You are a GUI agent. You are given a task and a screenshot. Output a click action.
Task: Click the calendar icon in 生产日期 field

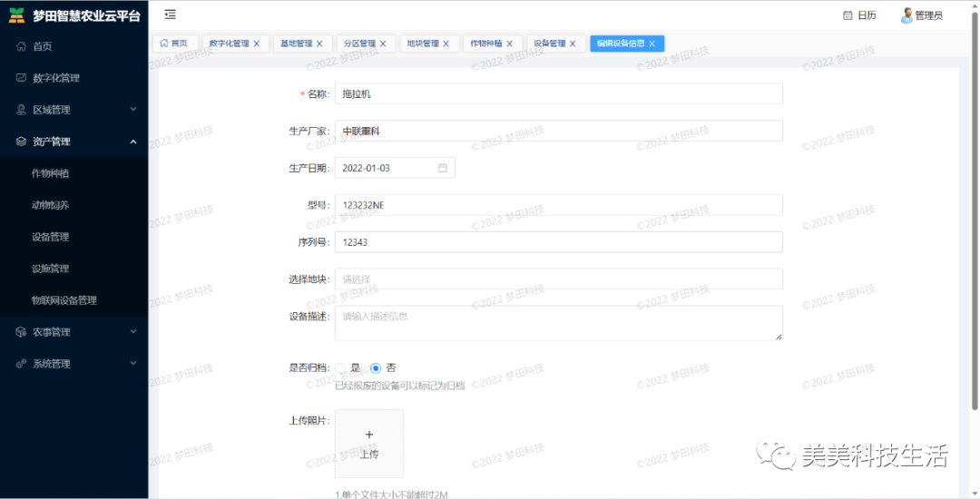coord(443,168)
